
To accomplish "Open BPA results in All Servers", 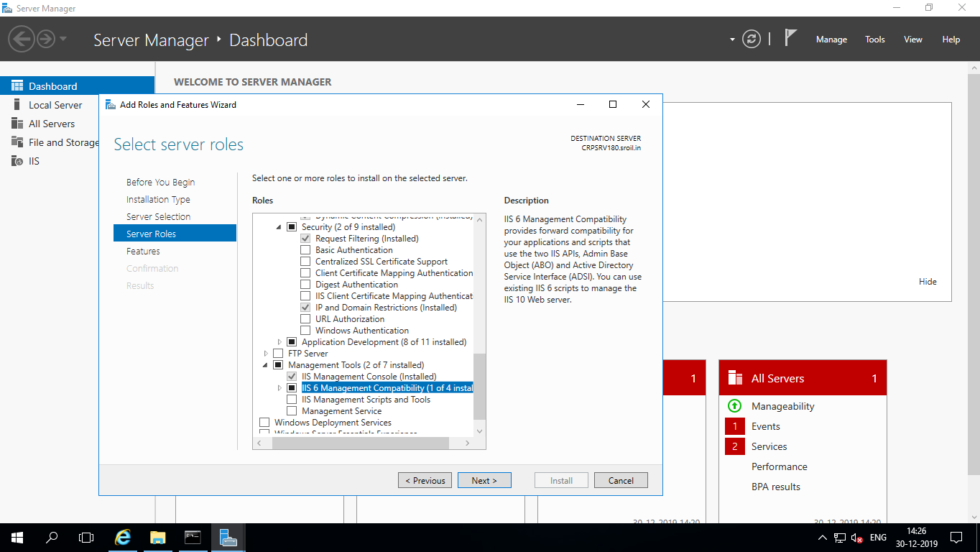I will pyautogui.click(x=776, y=487).
